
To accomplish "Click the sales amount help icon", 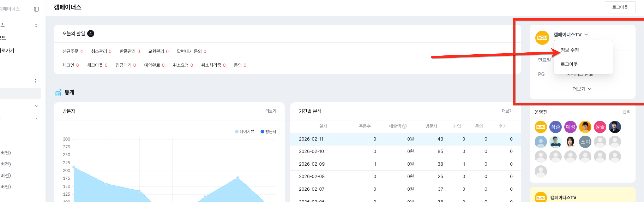I will 404,126.
